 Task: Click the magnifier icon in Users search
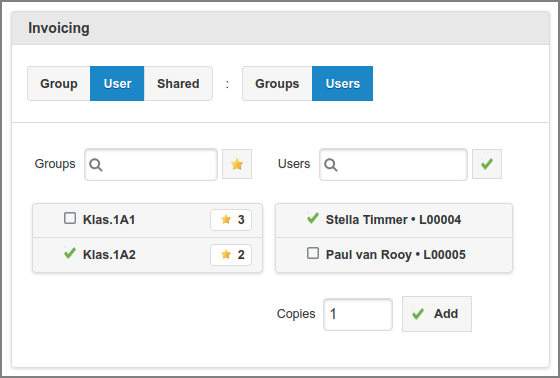click(x=331, y=165)
